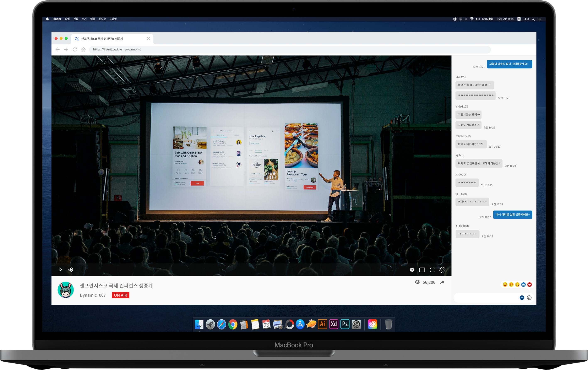Click the Dynamic_007 channel name
The image size is (588, 370).
pyautogui.click(x=93, y=295)
